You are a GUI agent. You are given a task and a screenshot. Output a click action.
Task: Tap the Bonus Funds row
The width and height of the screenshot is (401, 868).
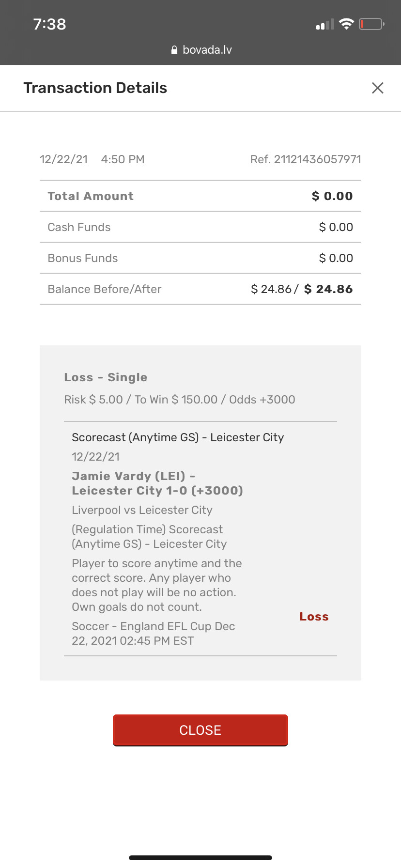click(x=200, y=258)
